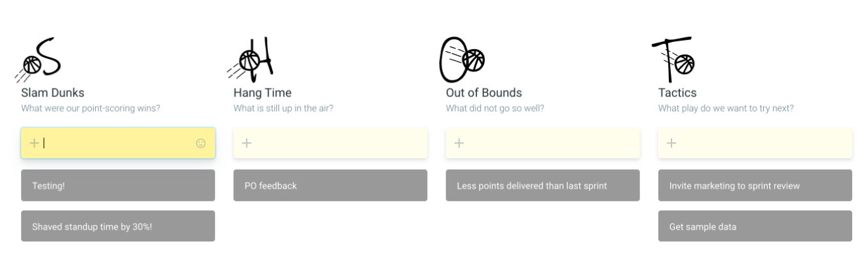868x280 pixels.
Task: Select "Invite marketing to sprint review" card
Action: [755, 186]
